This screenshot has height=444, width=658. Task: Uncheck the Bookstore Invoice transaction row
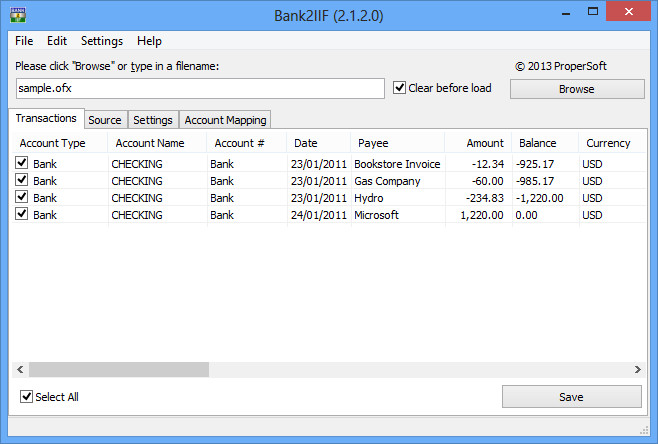tap(22, 163)
